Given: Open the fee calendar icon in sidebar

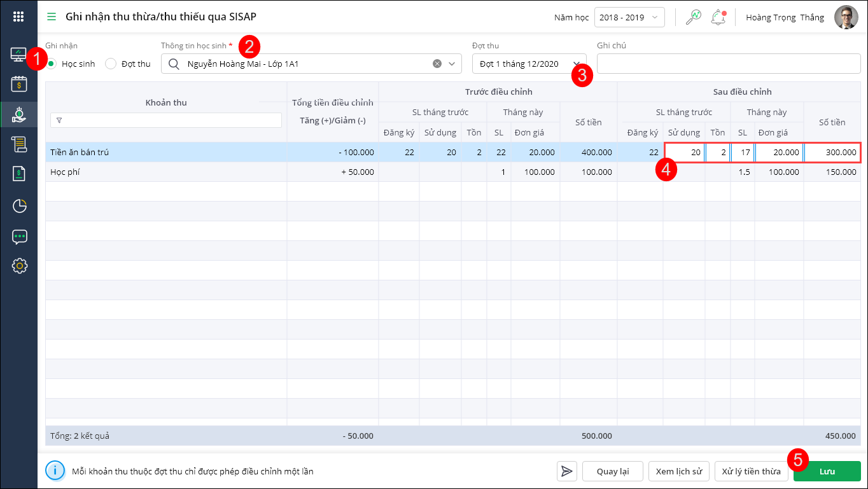Looking at the screenshot, I should pos(19,84).
